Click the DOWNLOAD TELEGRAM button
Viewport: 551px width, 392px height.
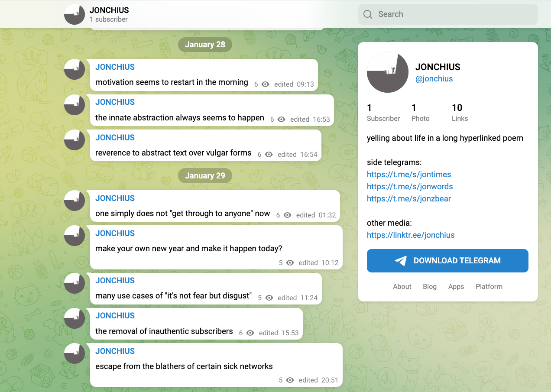pyautogui.click(x=447, y=261)
